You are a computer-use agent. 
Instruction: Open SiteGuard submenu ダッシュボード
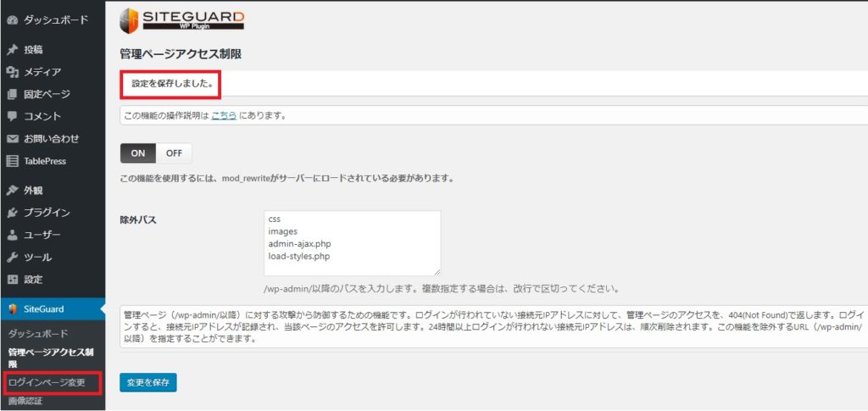point(38,334)
